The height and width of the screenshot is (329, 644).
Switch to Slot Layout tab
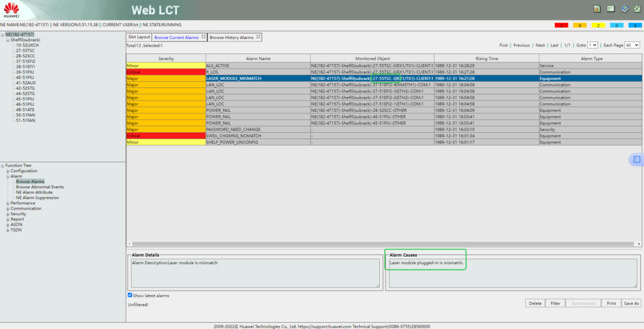click(x=139, y=38)
